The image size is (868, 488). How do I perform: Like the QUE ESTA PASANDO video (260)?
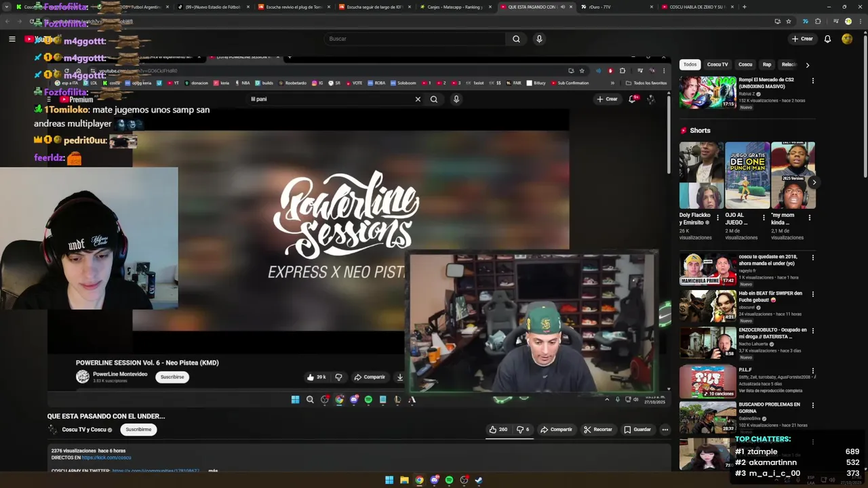(x=498, y=429)
